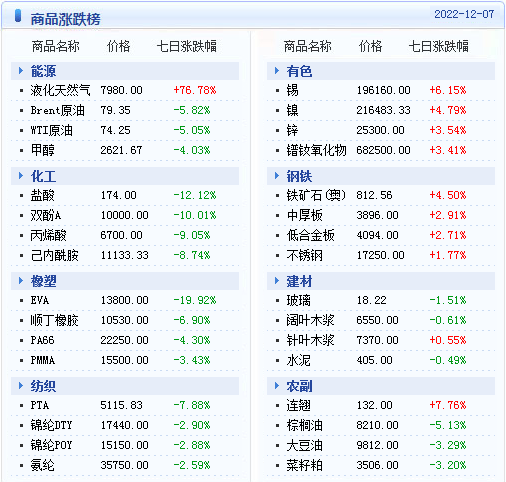
Task: Open the 锡 commodity
Action: click(x=293, y=90)
